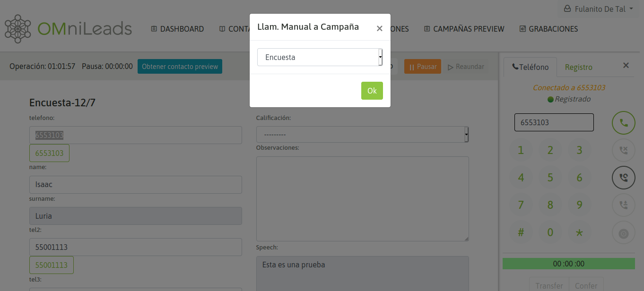The height and width of the screenshot is (291, 644).
Task: Expand the Calificación dropdown
Action: 362,135
